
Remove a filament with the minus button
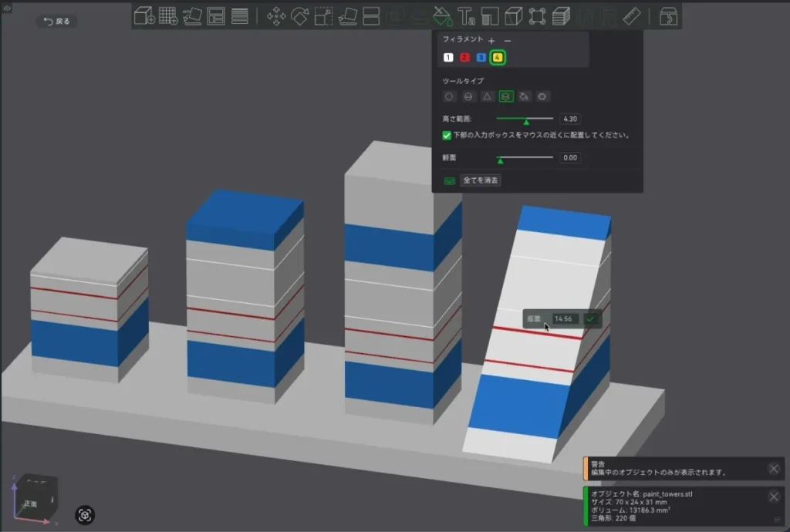508,40
